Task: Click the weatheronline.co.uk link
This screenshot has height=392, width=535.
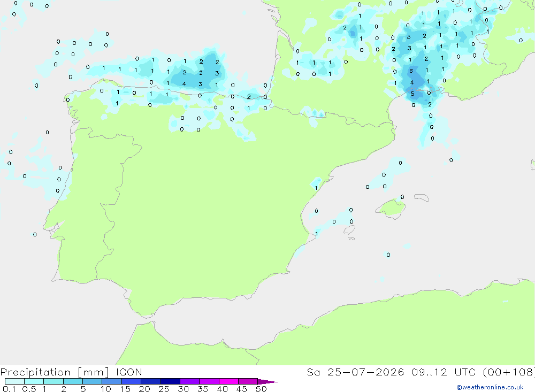Action: (490, 387)
